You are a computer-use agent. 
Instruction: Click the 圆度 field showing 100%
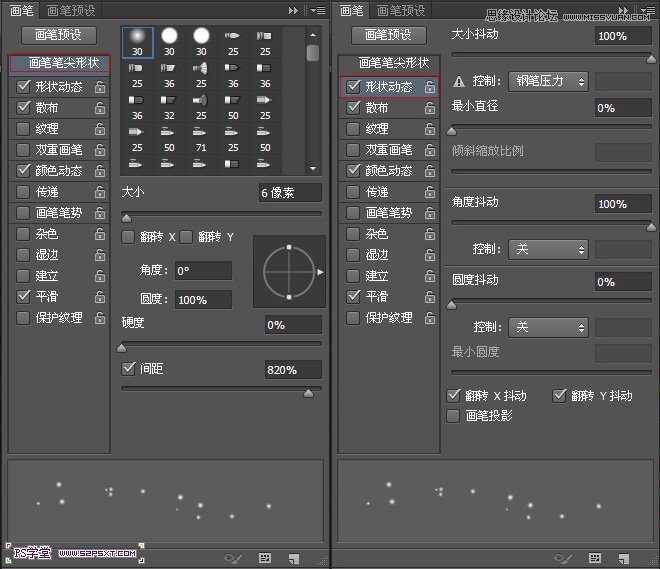point(203,300)
